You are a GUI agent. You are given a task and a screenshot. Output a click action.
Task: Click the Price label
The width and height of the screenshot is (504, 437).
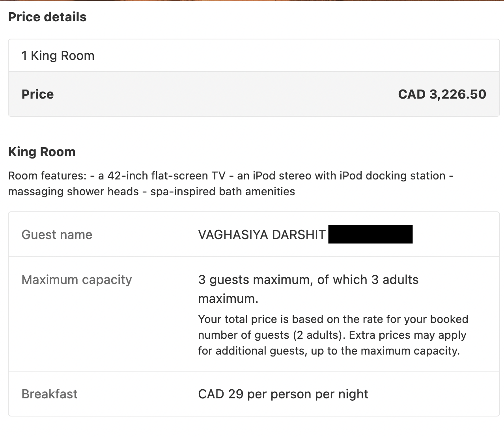pos(37,94)
